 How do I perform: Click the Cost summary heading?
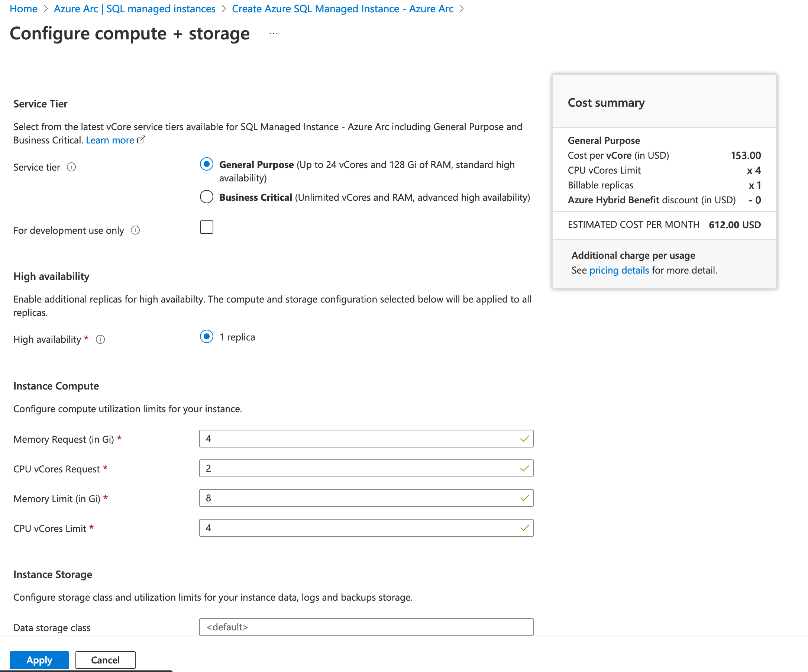pos(606,103)
